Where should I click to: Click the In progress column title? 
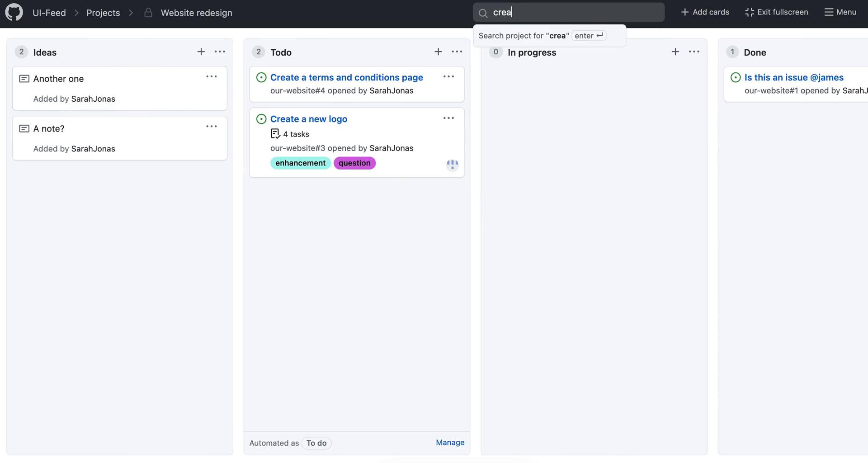pos(532,52)
